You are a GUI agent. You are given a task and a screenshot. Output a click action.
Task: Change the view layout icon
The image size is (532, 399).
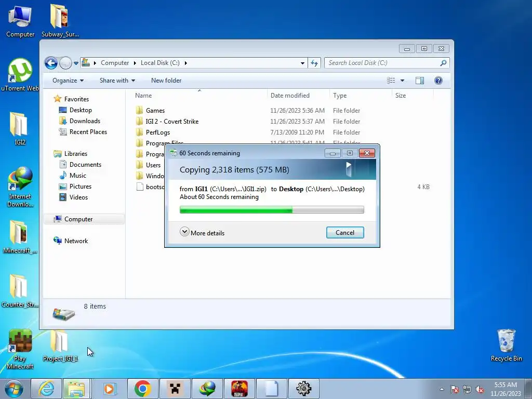[391, 81]
